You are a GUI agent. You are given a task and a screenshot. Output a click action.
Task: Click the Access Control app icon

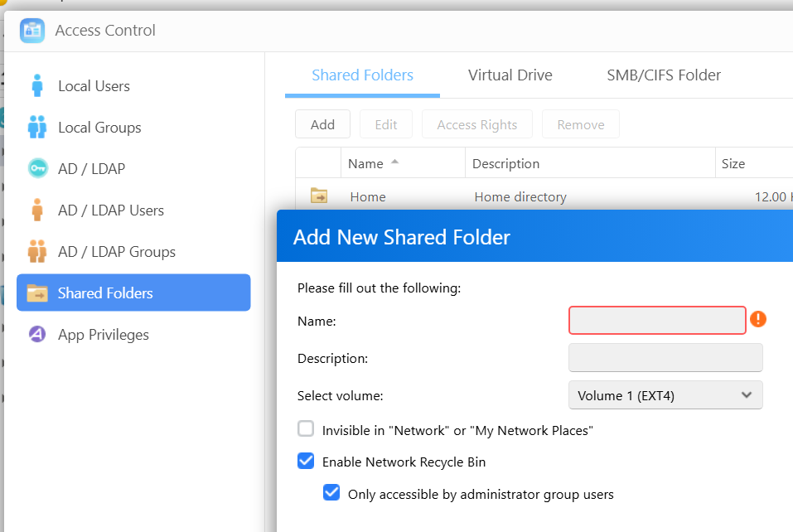(32, 31)
